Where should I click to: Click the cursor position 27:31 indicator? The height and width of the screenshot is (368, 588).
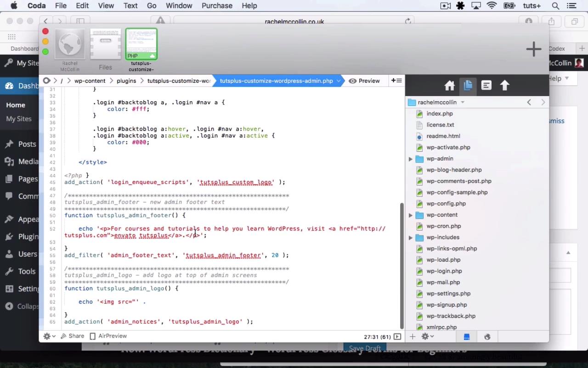click(x=377, y=337)
